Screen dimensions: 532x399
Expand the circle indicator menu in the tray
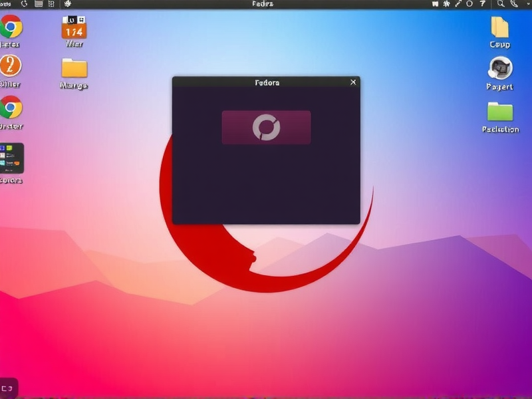(469, 5)
